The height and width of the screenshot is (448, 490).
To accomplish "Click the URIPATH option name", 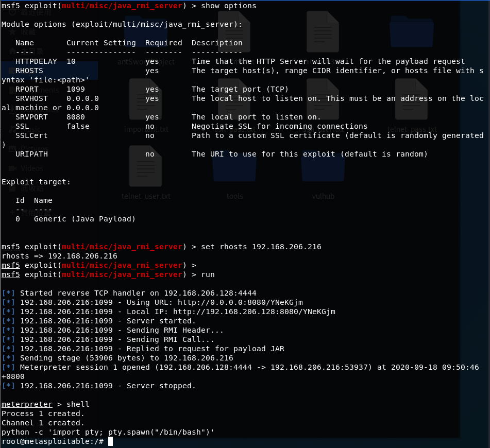I will point(31,154).
